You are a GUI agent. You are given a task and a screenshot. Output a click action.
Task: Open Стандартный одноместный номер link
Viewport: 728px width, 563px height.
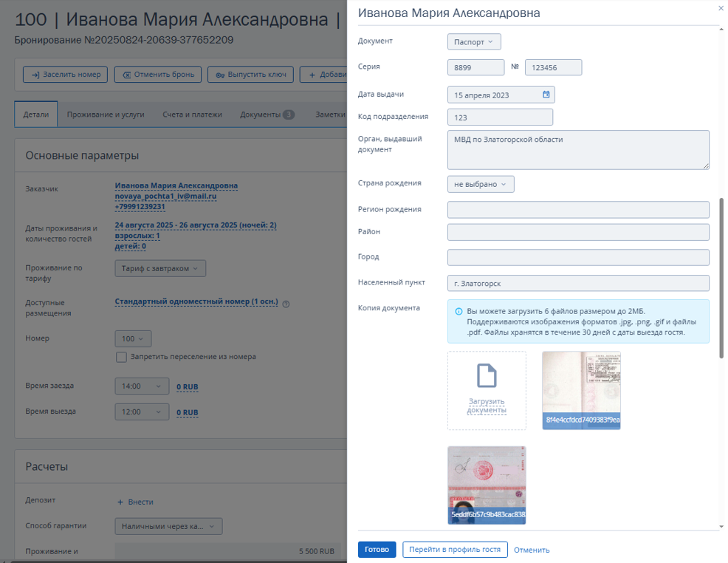point(196,301)
